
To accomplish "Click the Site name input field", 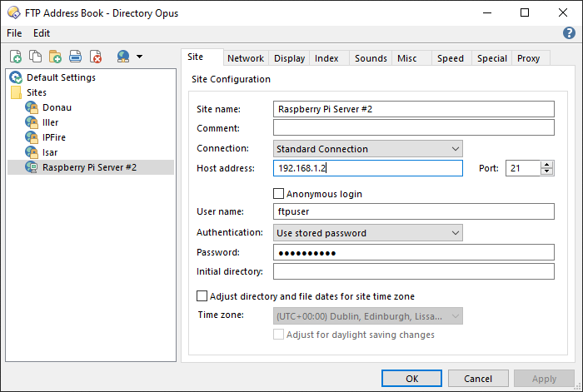I will coord(413,109).
